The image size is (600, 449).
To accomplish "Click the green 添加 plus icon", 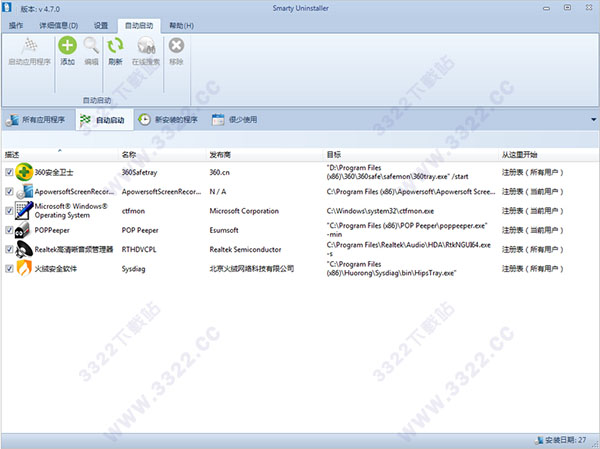I will (x=67, y=46).
